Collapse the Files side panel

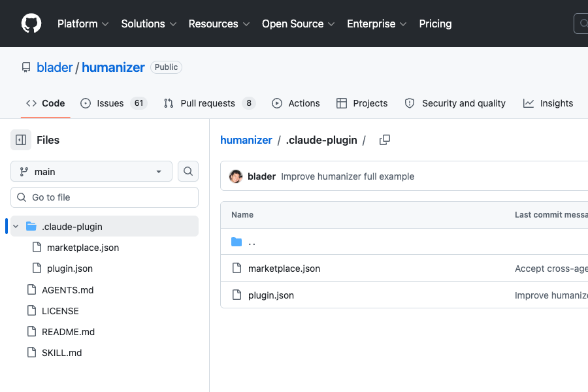click(21, 140)
